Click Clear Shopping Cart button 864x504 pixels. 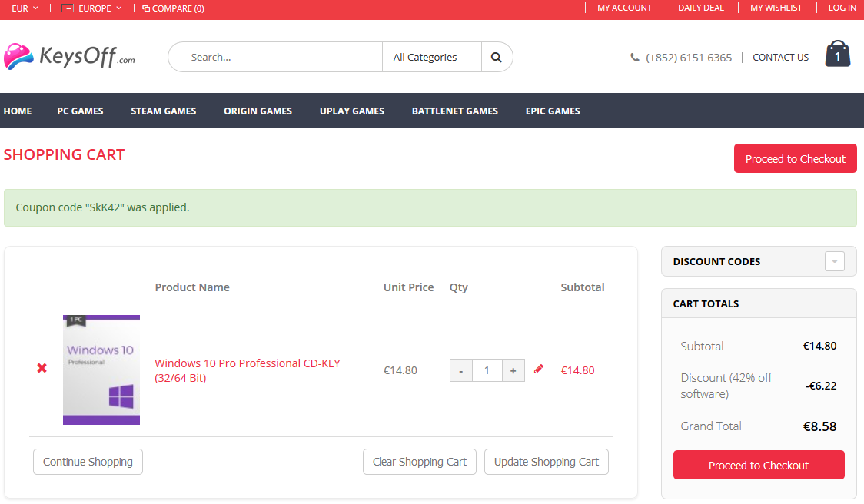(420, 462)
